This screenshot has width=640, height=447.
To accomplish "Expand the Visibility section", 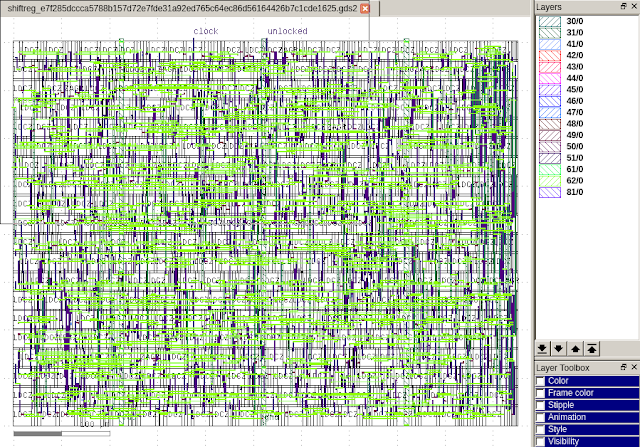I will [587, 441].
